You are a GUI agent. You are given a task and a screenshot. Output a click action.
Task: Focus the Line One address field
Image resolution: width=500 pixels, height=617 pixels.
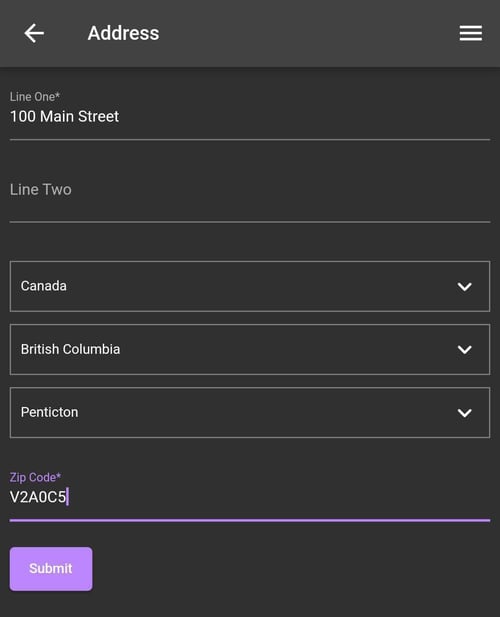(250, 115)
